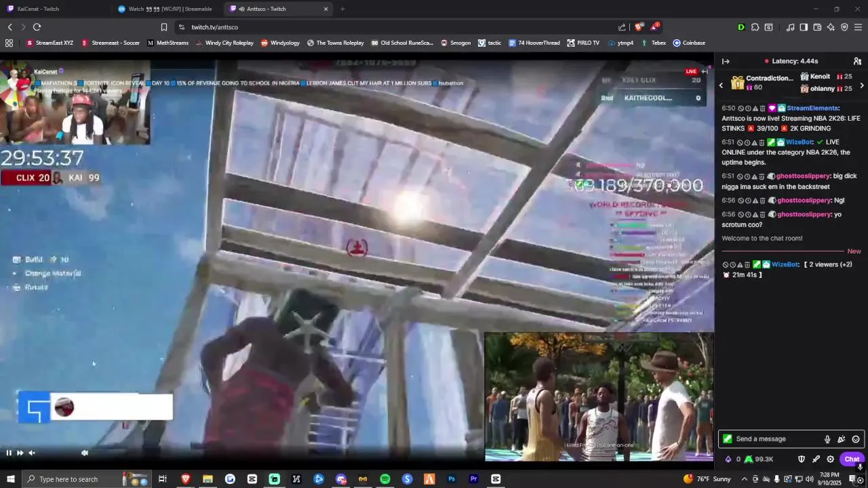Open the StreamEast XYZ bookmark
This screenshot has height=488, width=868.
(50, 43)
